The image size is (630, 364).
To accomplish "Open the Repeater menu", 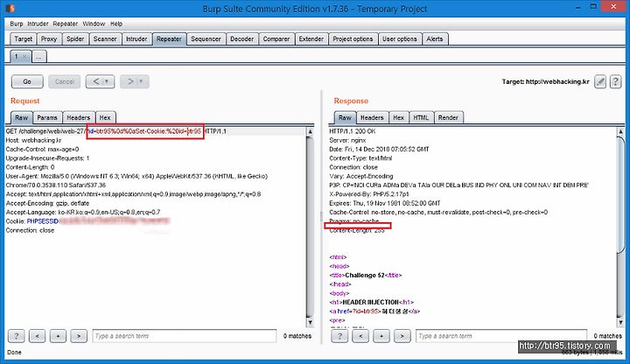I will click(x=66, y=24).
